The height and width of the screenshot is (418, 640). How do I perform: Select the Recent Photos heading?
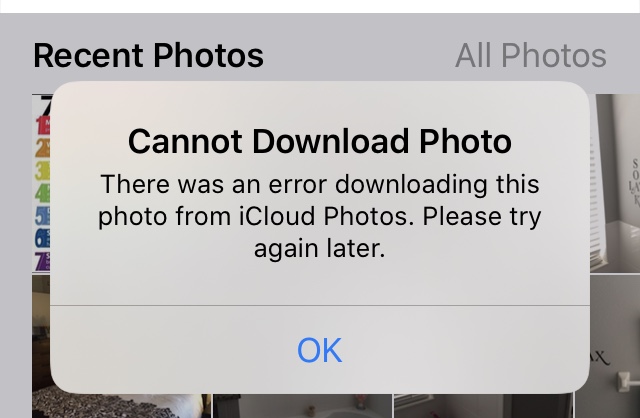pyautogui.click(x=149, y=56)
